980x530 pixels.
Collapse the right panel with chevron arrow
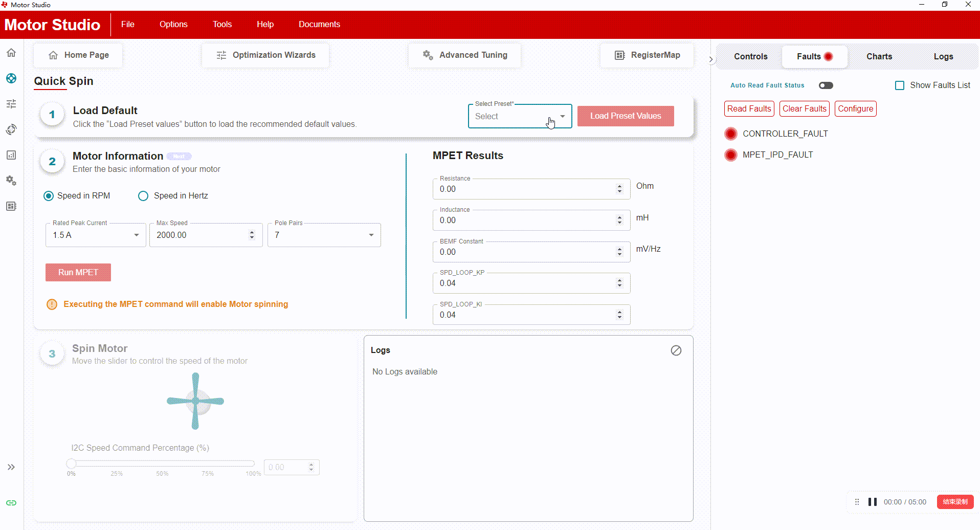(x=711, y=59)
